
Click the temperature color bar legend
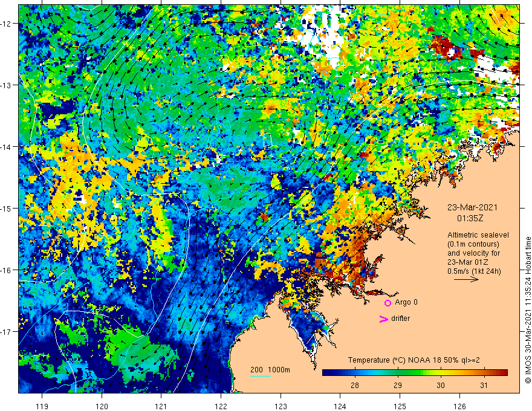415,372
